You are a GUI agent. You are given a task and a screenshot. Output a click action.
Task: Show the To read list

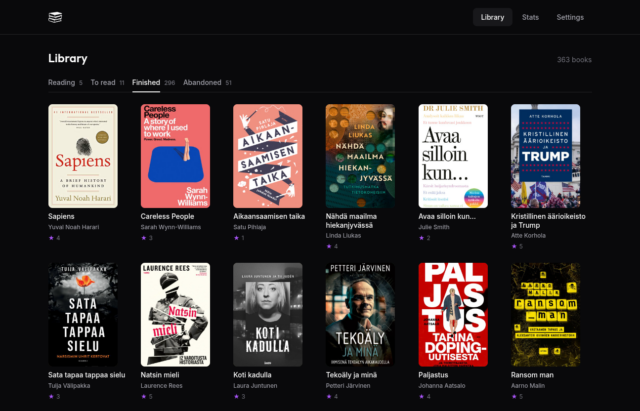click(x=107, y=82)
